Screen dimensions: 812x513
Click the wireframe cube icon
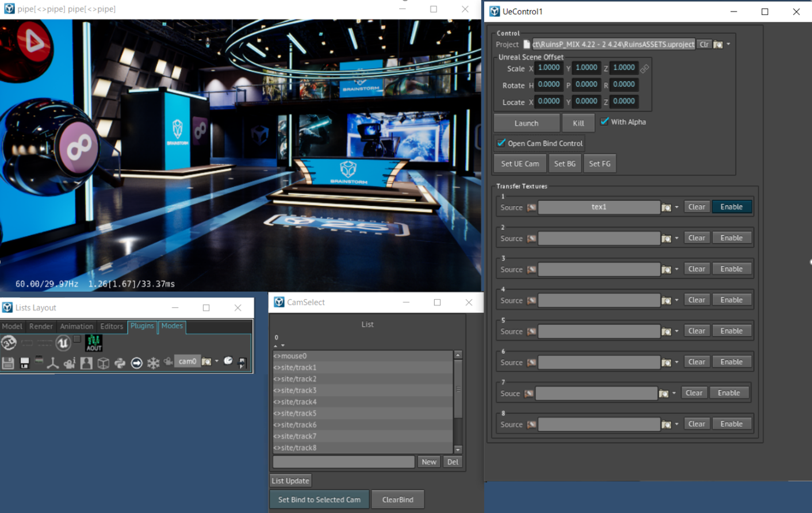tap(103, 363)
